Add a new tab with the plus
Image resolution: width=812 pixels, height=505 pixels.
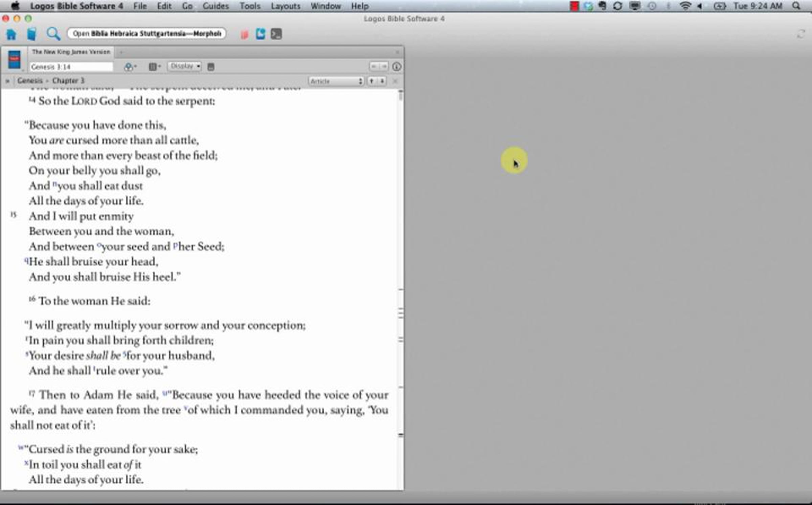coord(121,52)
